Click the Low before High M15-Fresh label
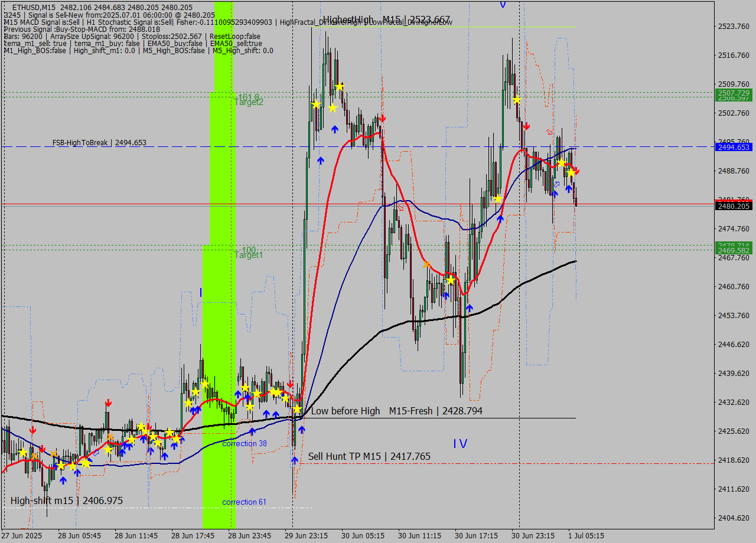 point(396,411)
